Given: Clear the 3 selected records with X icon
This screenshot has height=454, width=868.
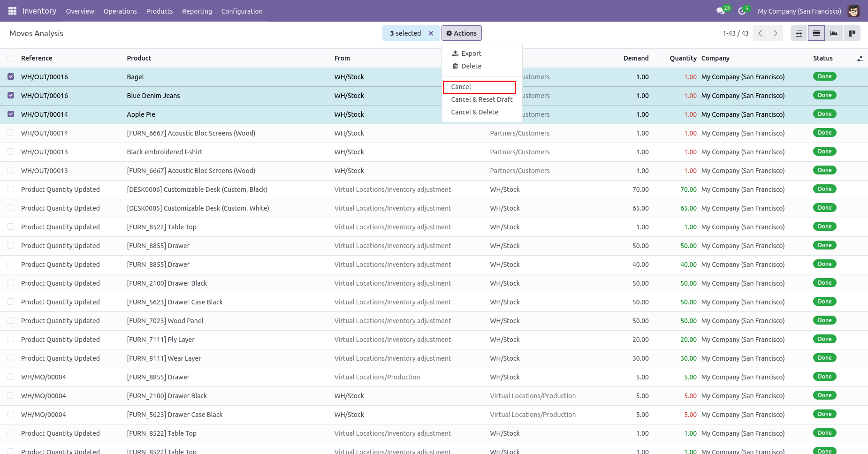Looking at the screenshot, I should pyautogui.click(x=431, y=33).
